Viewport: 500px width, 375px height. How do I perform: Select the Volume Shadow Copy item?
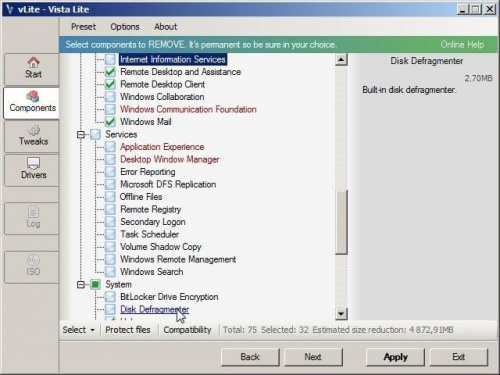tap(161, 247)
